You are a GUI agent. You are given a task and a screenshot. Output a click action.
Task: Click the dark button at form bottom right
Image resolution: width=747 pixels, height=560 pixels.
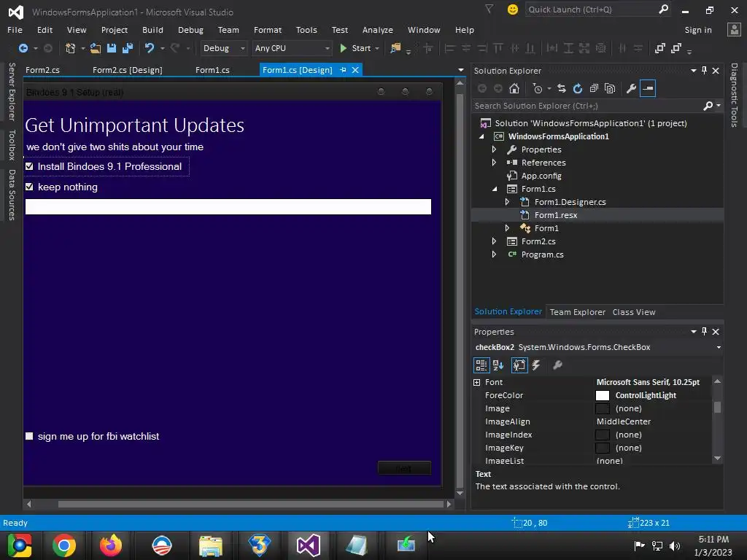click(404, 468)
